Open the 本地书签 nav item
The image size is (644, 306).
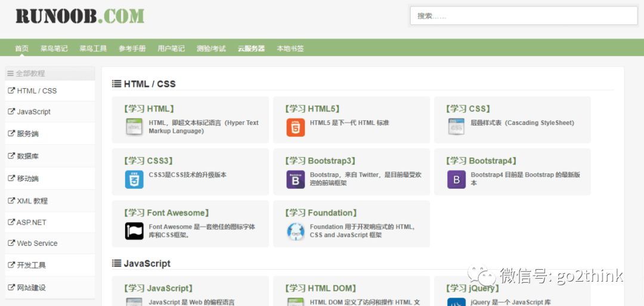point(290,48)
